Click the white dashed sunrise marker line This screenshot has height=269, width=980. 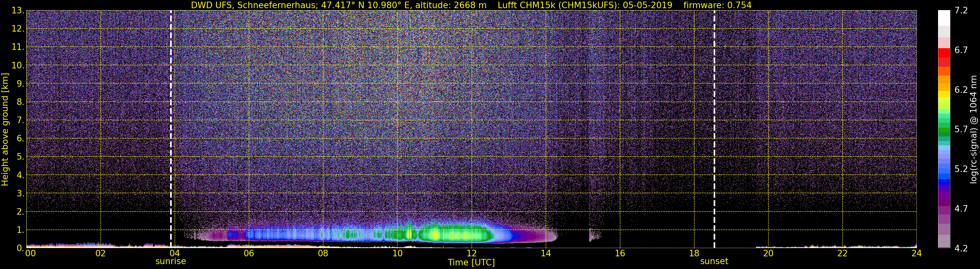(171, 129)
